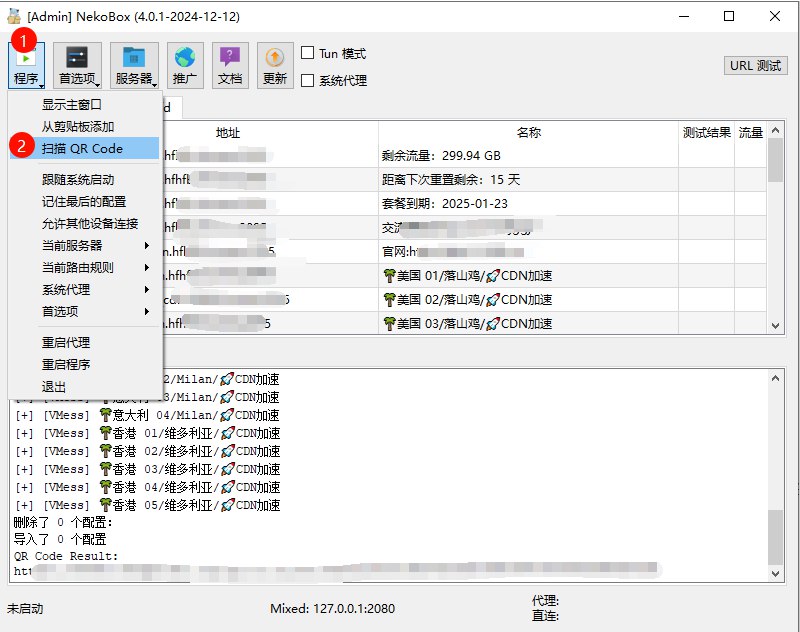800x632 pixels.
Task: Click the log panel scroll down arrow
Action: tap(776, 573)
